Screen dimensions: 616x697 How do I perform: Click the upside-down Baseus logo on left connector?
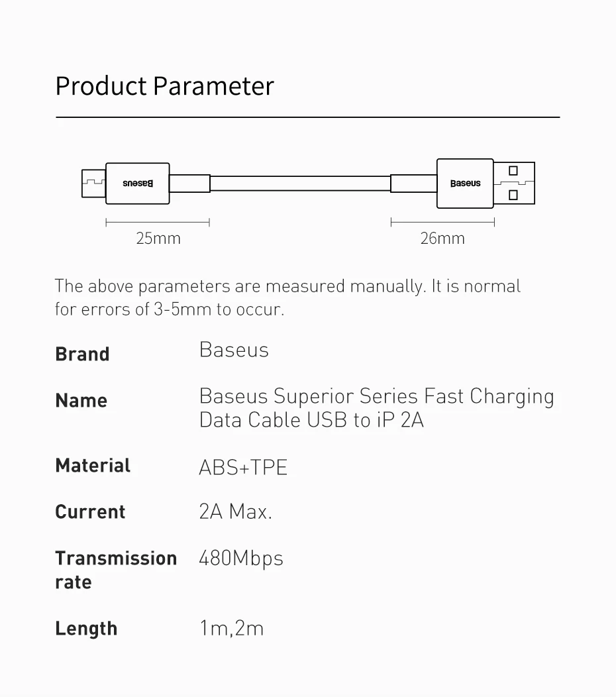(138, 184)
